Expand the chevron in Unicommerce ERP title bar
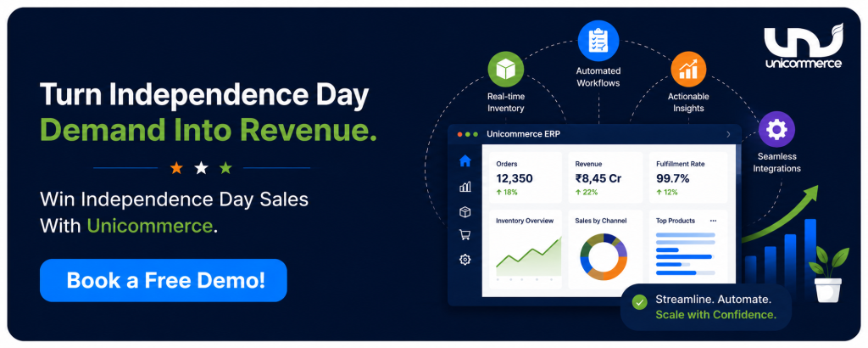Image resolution: width=868 pixels, height=348 pixels. tap(728, 134)
